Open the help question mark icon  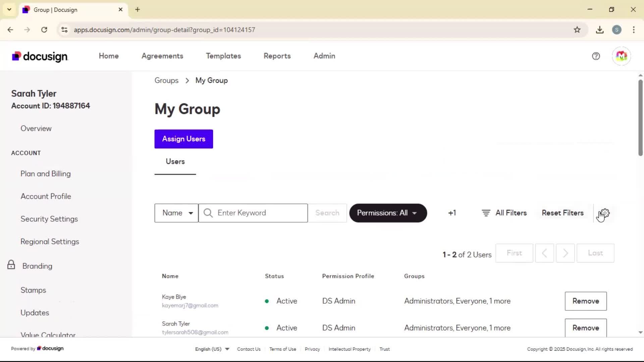pos(596,56)
